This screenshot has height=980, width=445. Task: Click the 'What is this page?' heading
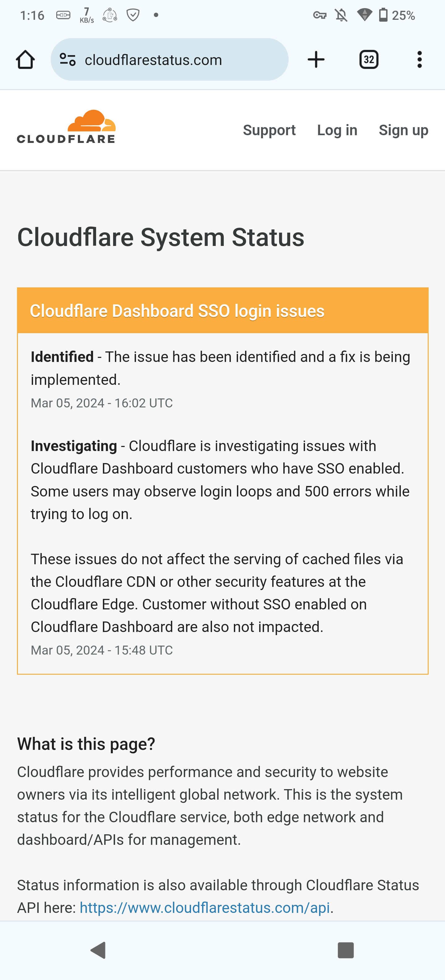[86, 744]
